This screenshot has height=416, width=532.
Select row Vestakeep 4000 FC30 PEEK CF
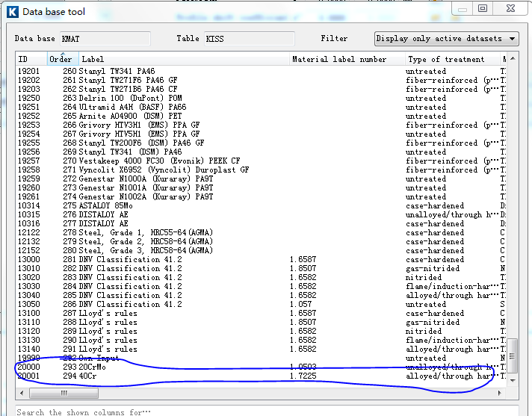(262, 161)
